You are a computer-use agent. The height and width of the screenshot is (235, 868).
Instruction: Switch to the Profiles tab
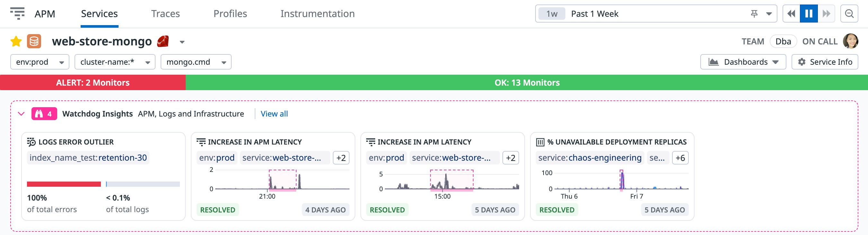pyautogui.click(x=230, y=14)
